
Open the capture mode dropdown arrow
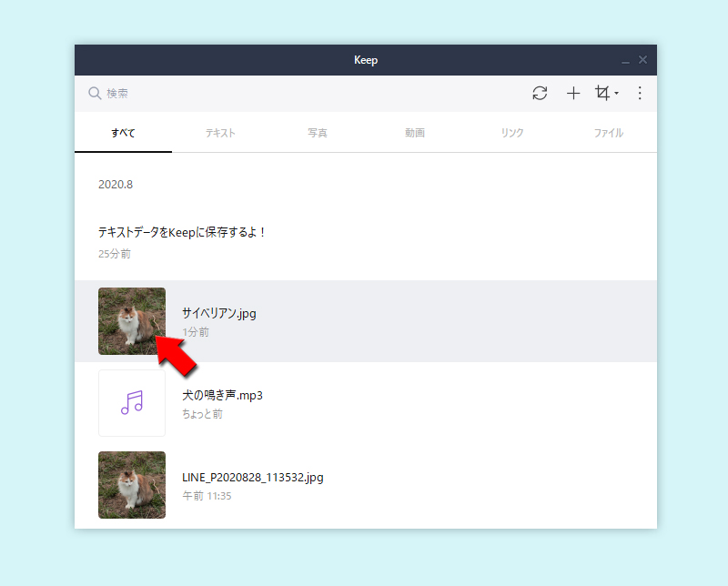615,96
